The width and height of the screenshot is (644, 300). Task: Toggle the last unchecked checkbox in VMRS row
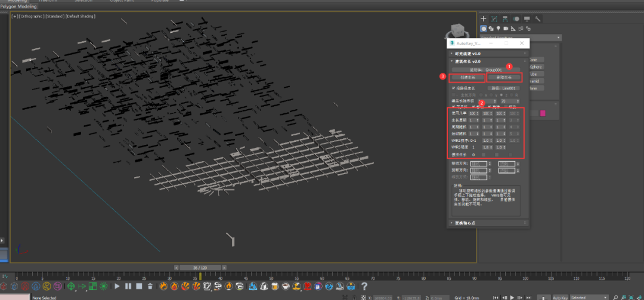click(x=506, y=106)
